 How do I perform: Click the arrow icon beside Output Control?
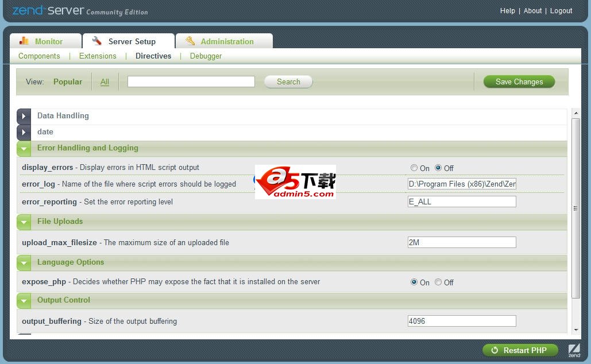pyautogui.click(x=24, y=300)
